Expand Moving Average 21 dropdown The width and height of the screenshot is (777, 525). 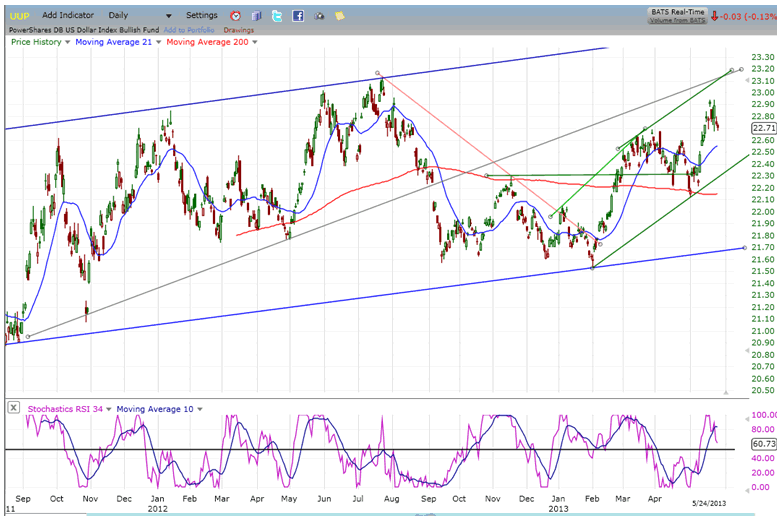(x=156, y=42)
